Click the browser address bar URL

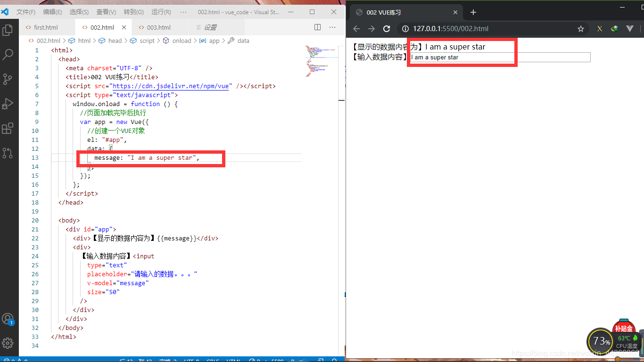(x=451, y=29)
